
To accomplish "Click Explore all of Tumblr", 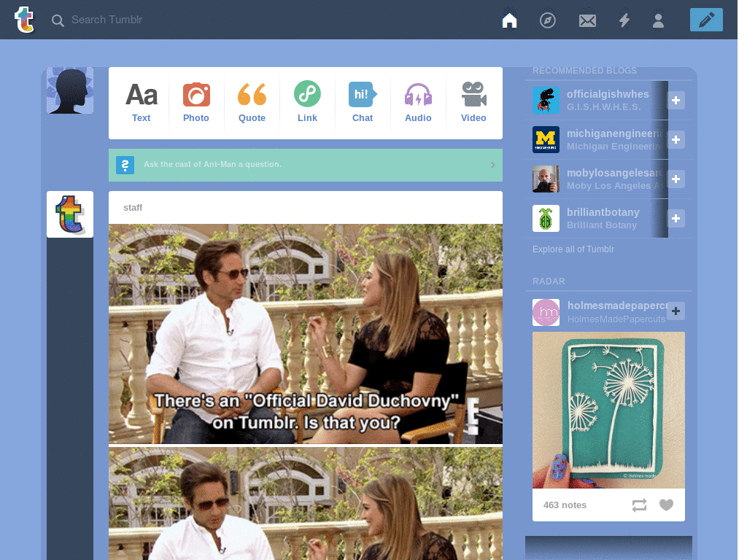I will click(573, 249).
